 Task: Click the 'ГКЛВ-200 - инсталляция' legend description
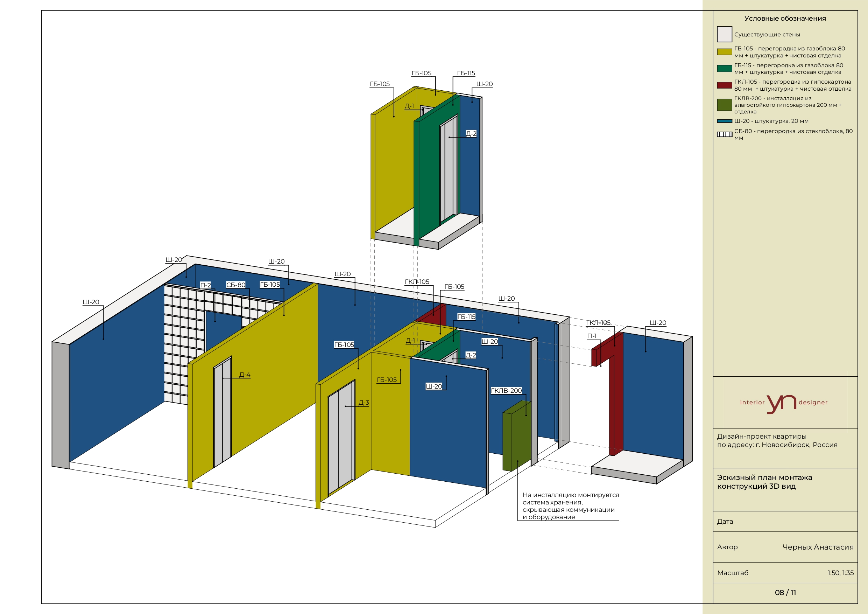788,105
